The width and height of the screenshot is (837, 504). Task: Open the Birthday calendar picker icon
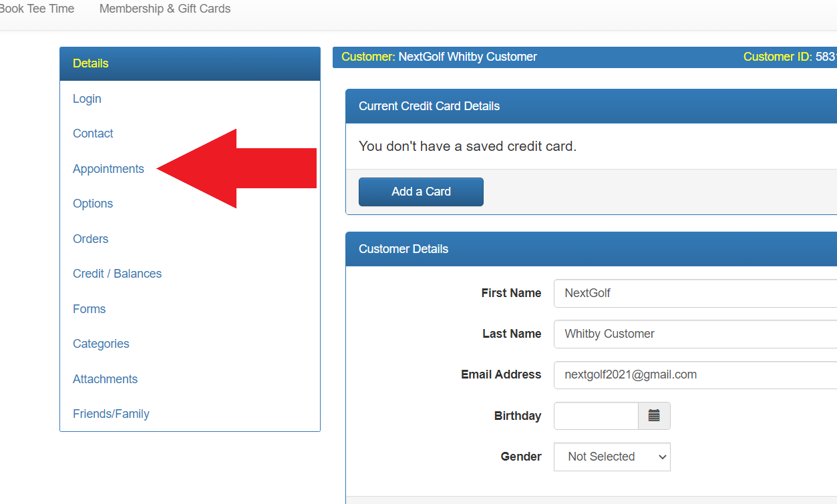(x=654, y=416)
